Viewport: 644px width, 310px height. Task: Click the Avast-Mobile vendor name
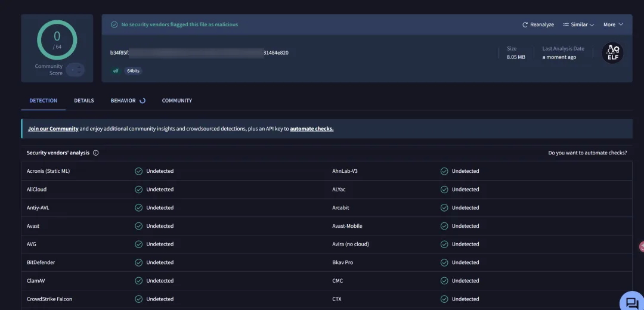click(x=347, y=226)
